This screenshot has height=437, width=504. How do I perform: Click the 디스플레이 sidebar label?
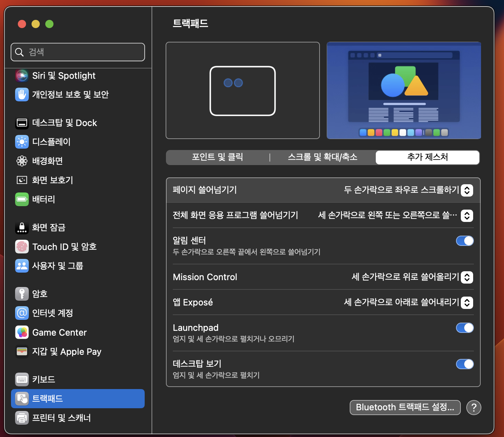51,142
